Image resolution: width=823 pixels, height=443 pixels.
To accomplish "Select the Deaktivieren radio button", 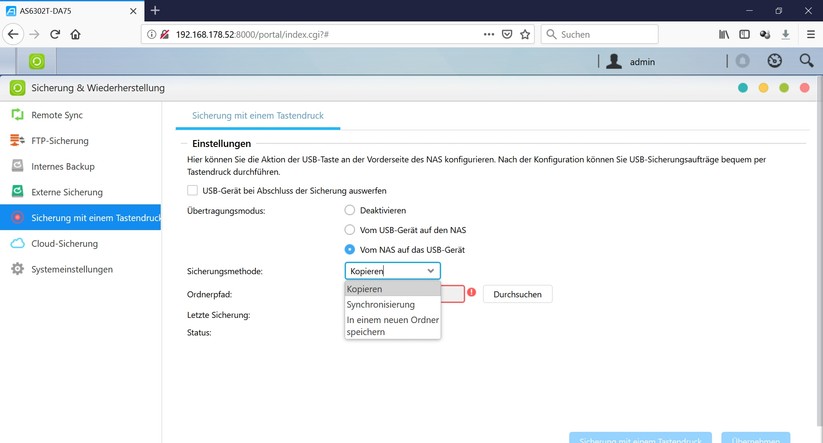I will [x=350, y=210].
